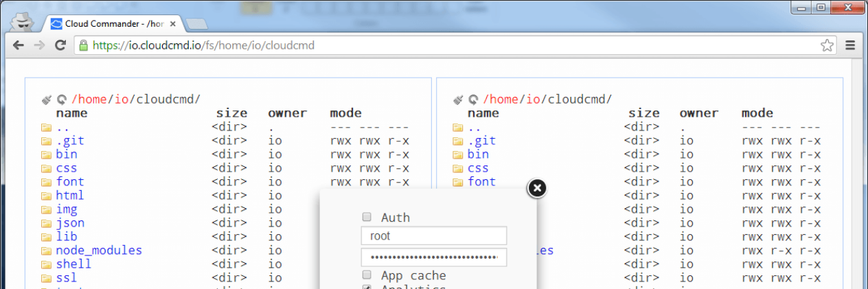868x289 pixels.
Task: Open the font directory in right panel
Action: [482, 181]
